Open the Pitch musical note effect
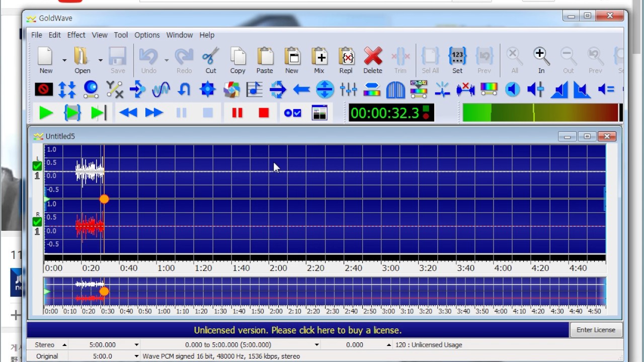 pos(255,89)
